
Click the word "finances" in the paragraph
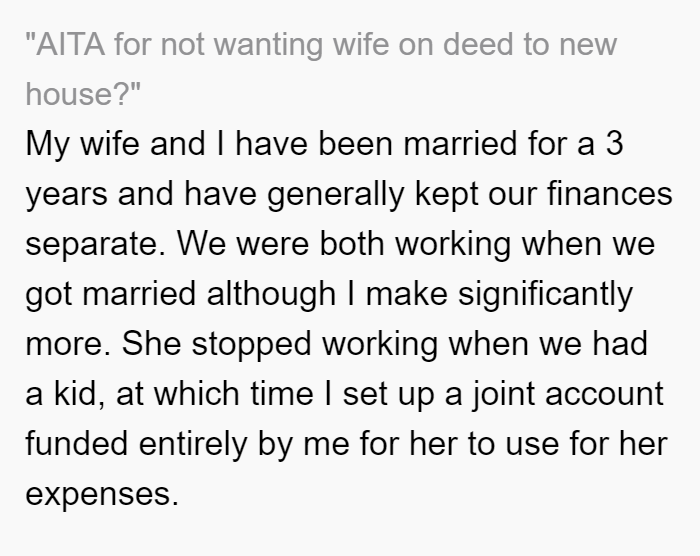(609, 193)
